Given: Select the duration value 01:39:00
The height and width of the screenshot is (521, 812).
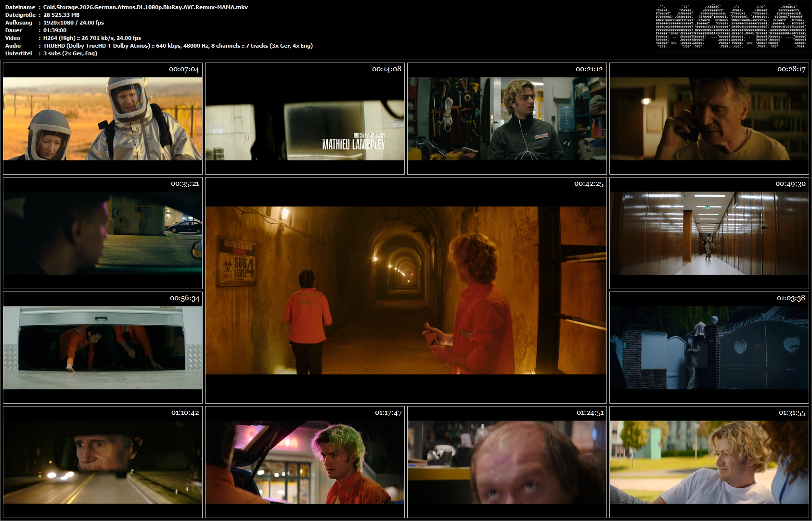Looking at the screenshot, I should [55, 30].
